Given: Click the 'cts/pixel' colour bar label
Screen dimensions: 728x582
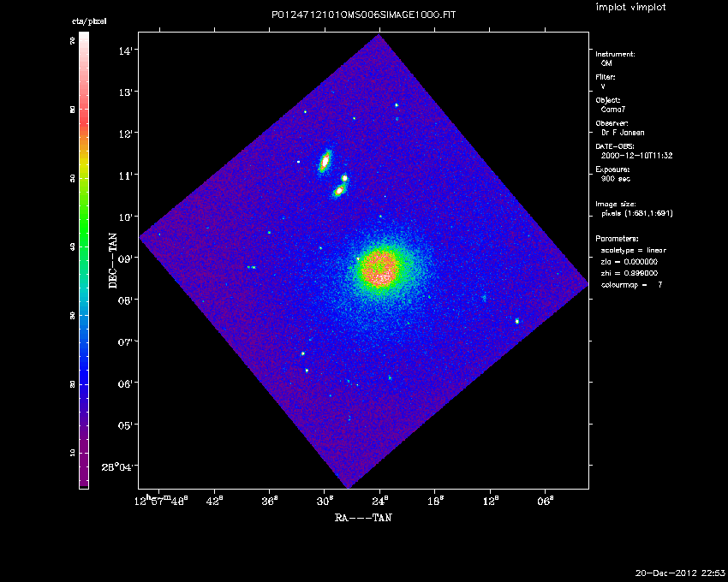Looking at the screenshot, I should (89, 21).
